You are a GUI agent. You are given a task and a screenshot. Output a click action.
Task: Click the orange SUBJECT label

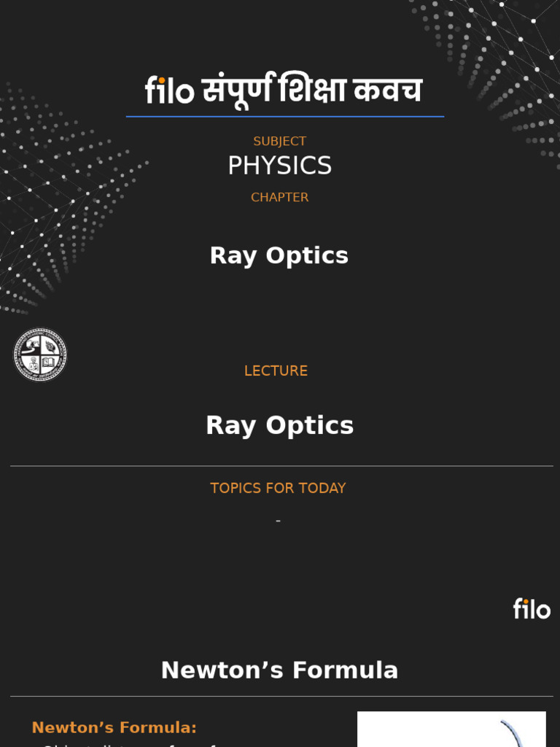click(279, 142)
